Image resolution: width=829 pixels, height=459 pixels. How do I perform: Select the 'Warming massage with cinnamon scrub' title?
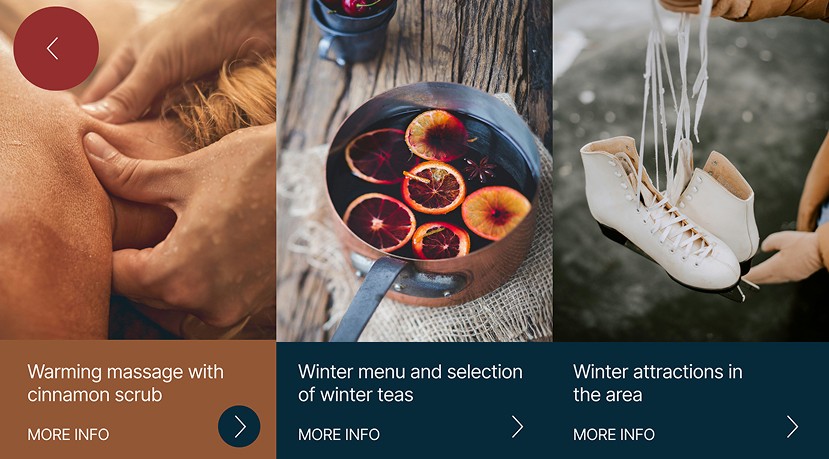[x=125, y=383]
